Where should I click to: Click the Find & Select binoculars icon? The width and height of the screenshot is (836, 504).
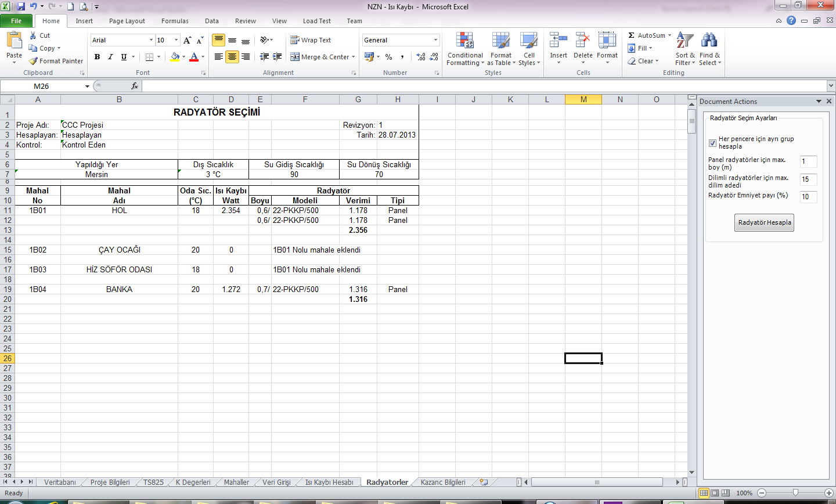point(709,41)
